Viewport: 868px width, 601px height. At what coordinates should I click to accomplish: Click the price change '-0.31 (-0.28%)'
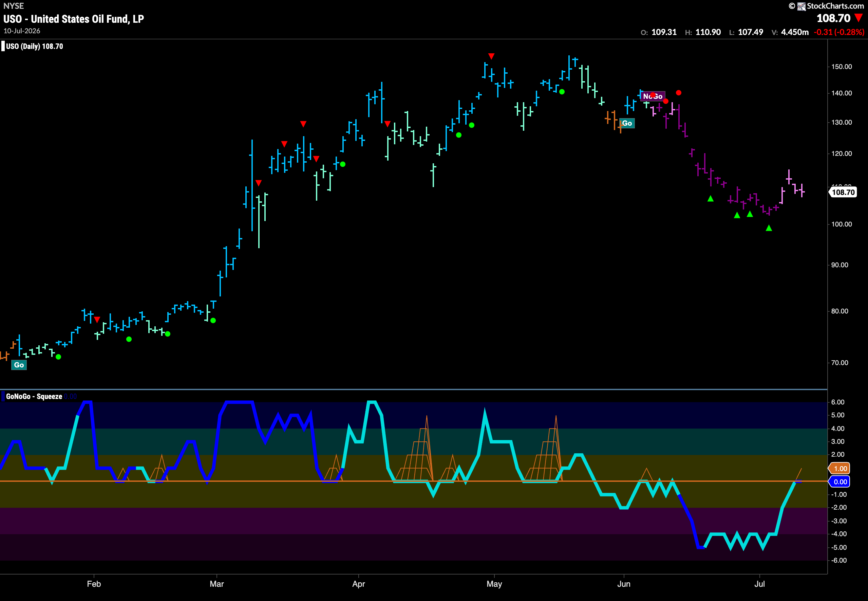pos(839,32)
